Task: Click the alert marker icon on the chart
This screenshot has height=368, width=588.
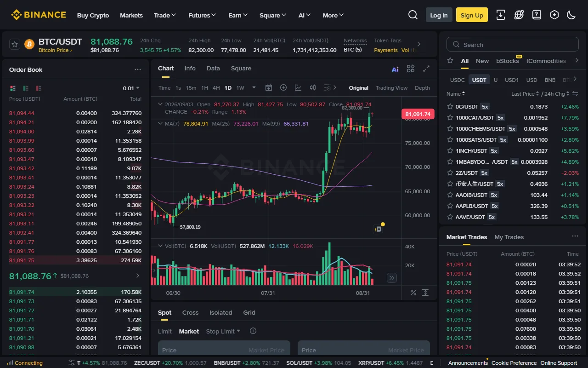Action: [x=379, y=228]
